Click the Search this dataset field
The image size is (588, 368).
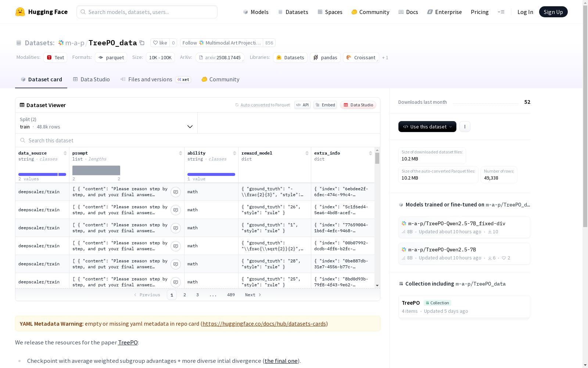[198, 140]
